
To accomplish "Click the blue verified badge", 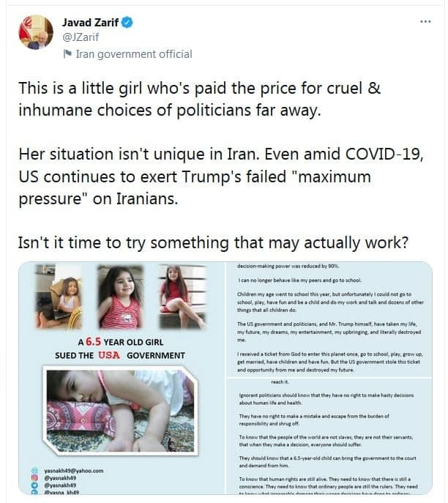I will (x=127, y=23).
